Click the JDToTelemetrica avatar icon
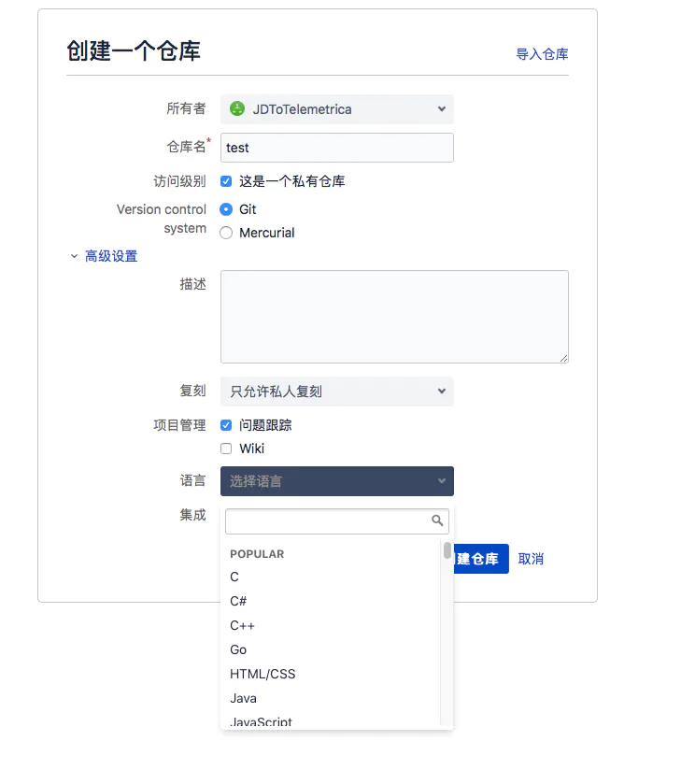 [x=236, y=108]
